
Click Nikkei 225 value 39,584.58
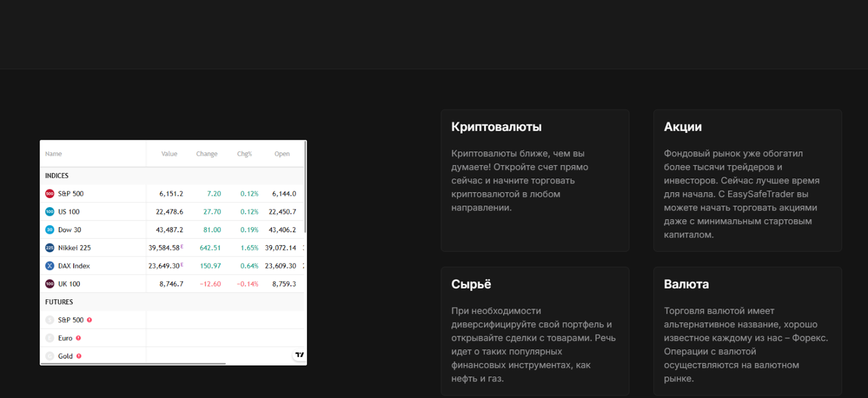pyautogui.click(x=164, y=248)
